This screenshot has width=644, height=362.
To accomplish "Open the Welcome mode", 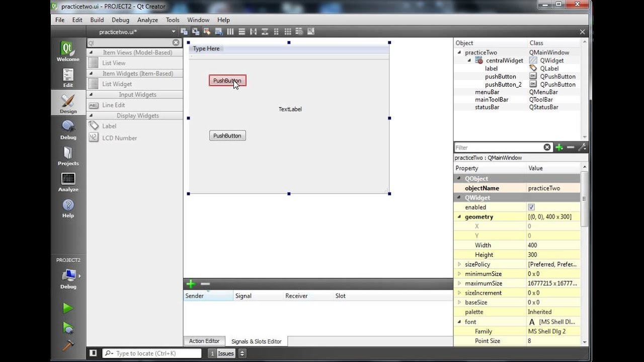I will click(x=68, y=52).
